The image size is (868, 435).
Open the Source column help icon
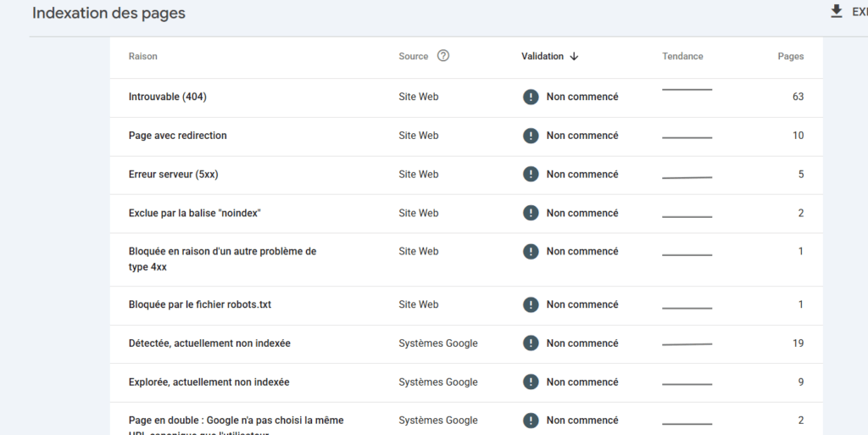(x=442, y=56)
